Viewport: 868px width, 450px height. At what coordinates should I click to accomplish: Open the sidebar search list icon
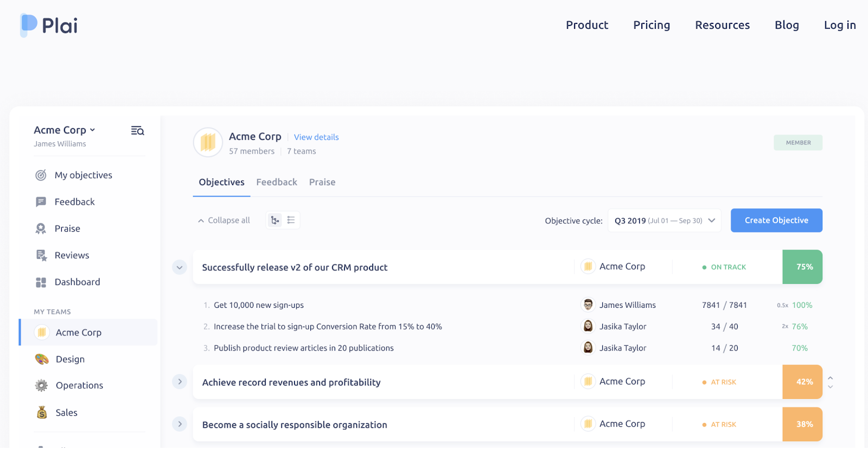[137, 131]
